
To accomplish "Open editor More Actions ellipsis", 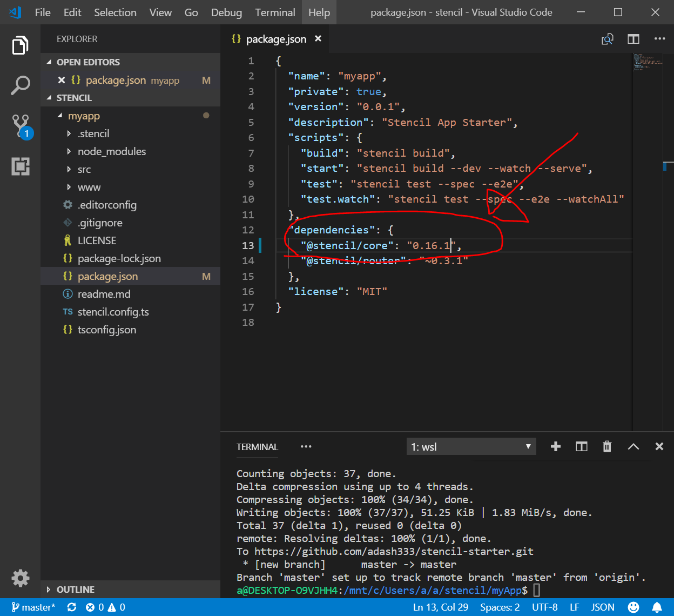I will tap(659, 39).
